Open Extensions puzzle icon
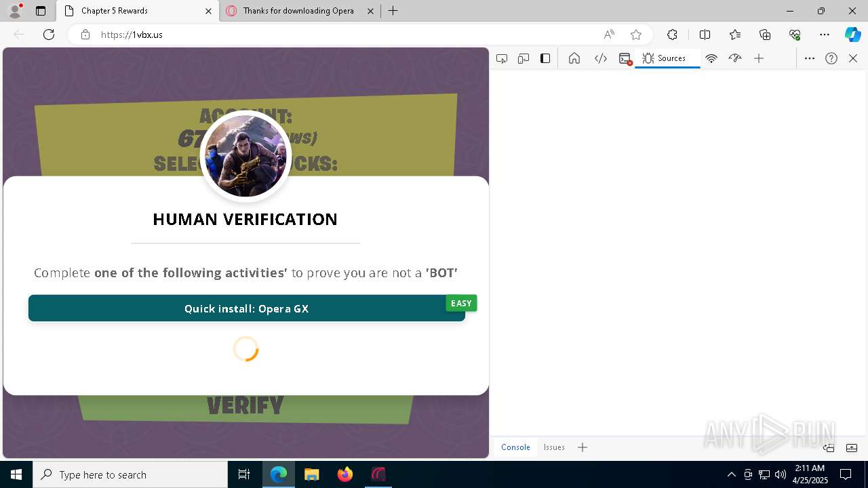Image resolution: width=868 pixels, height=488 pixels. click(672, 35)
